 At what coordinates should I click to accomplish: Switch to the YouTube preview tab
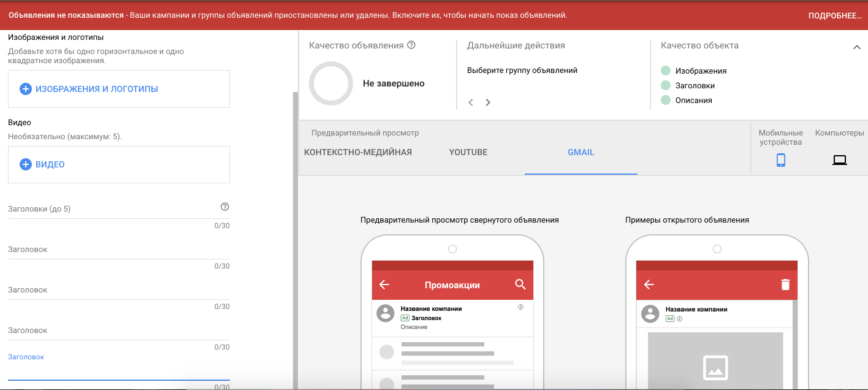click(x=468, y=152)
